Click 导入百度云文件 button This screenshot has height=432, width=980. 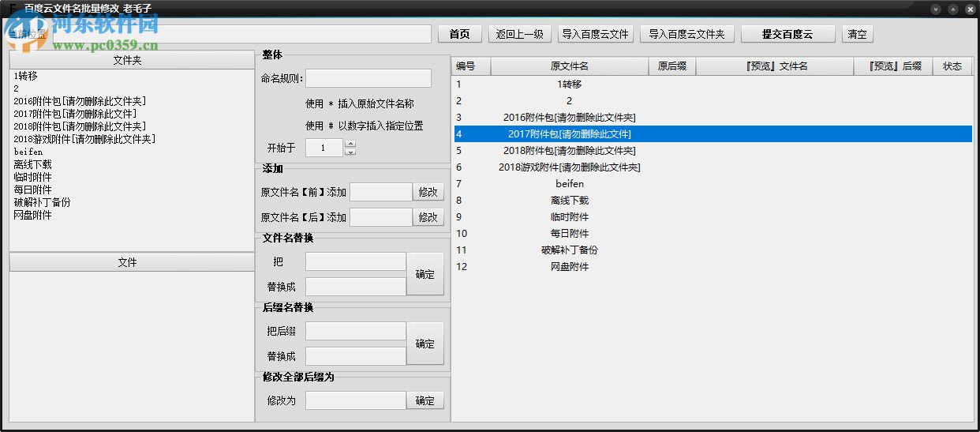click(596, 34)
